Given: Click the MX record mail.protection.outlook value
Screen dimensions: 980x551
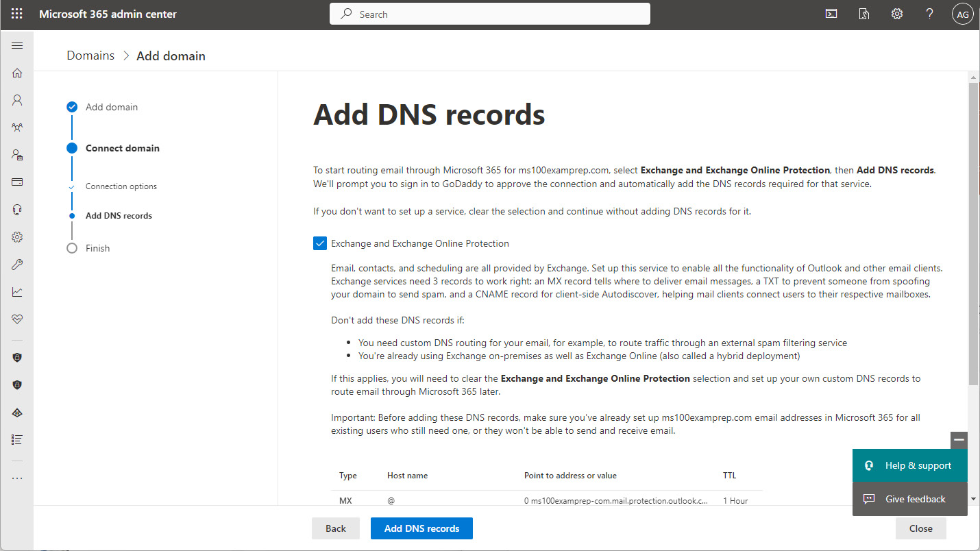Looking at the screenshot, I should click(x=616, y=501).
